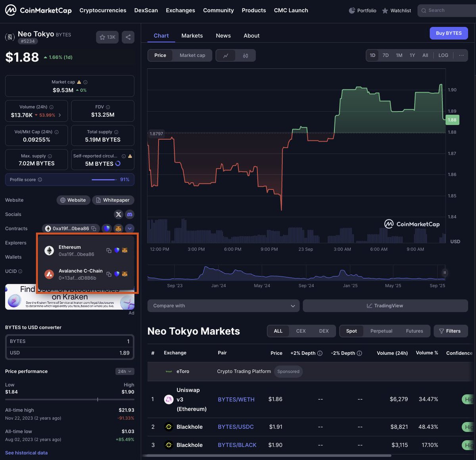This screenshot has height=460, width=476.
Task: Copy the 0xa19f...0bea86 address in Contracts row
Action: (94, 229)
